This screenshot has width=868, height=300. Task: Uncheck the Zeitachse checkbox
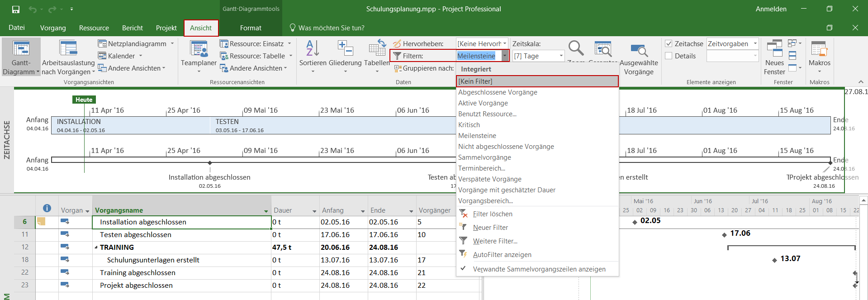point(669,44)
